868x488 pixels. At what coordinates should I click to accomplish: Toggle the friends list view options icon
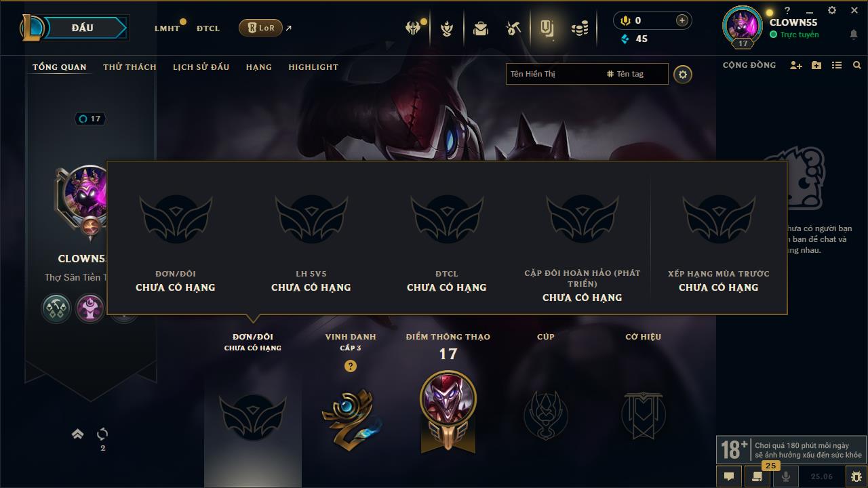837,65
